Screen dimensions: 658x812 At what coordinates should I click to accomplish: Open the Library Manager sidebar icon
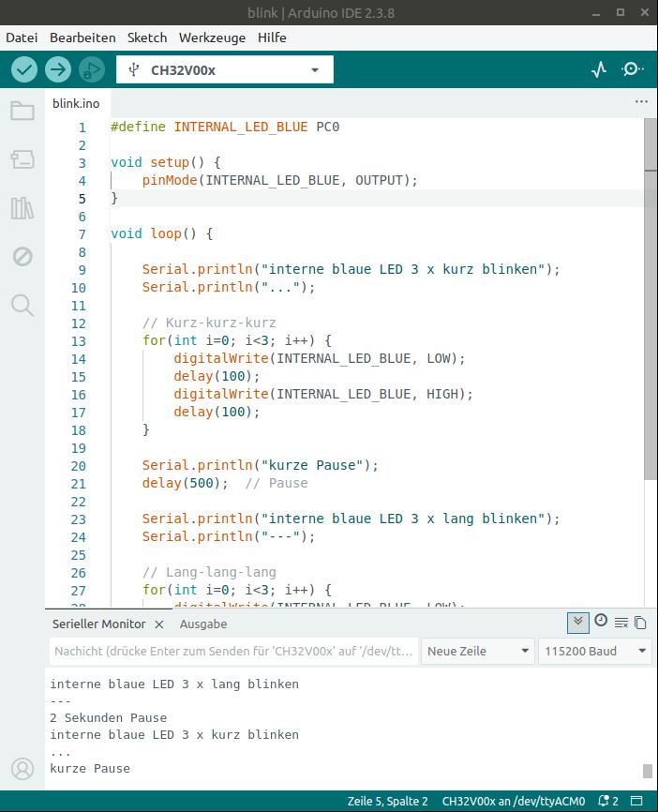pos(22,207)
